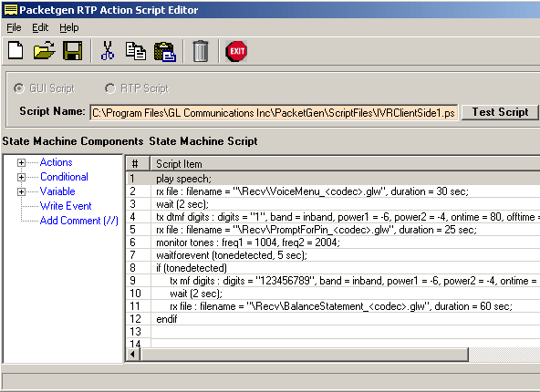Select script row 6 monitor tones
Screen dimensions: 540x392
[333, 242]
